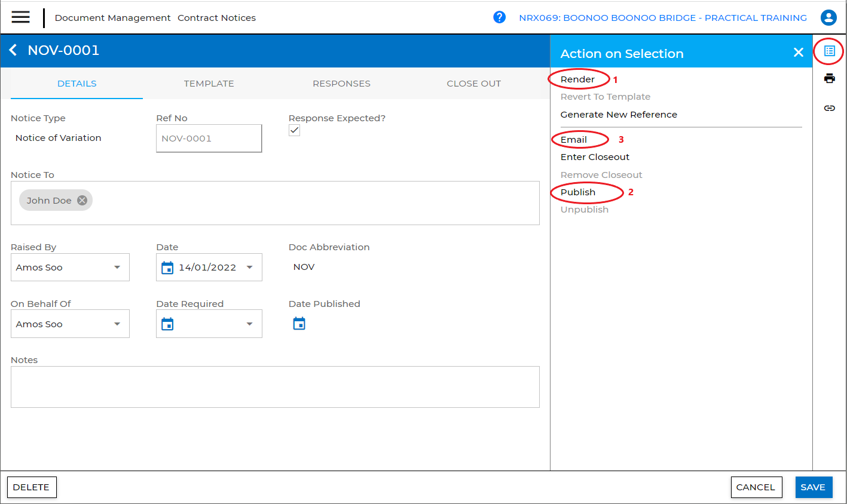Screen dimensions: 847x504
Task: Switch to the TEMPLATE tab
Action: 209,84
